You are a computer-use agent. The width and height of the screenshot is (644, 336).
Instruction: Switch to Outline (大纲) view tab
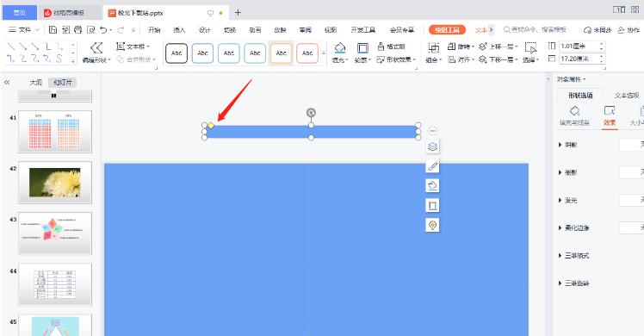(36, 83)
